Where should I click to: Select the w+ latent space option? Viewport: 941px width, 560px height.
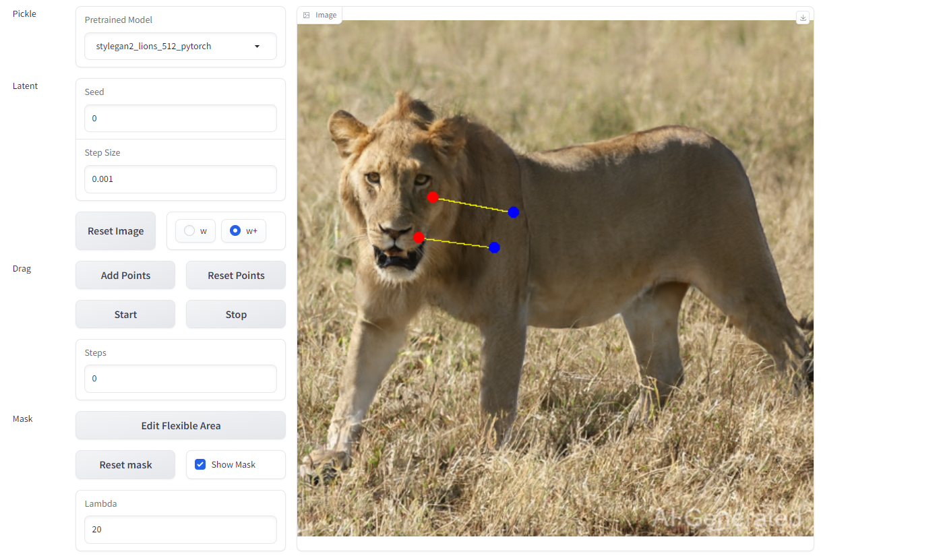tap(243, 230)
